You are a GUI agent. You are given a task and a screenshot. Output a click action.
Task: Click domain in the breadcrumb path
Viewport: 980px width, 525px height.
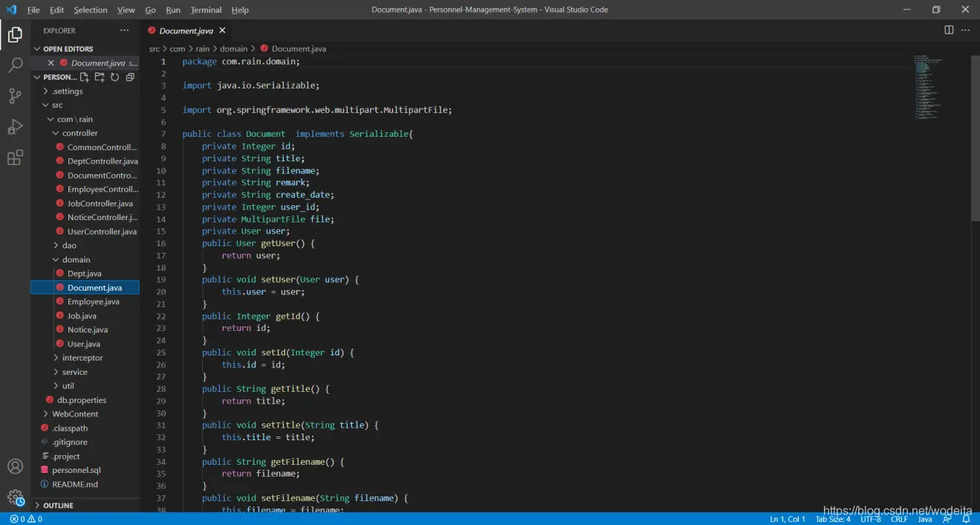pyautogui.click(x=233, y=49)
